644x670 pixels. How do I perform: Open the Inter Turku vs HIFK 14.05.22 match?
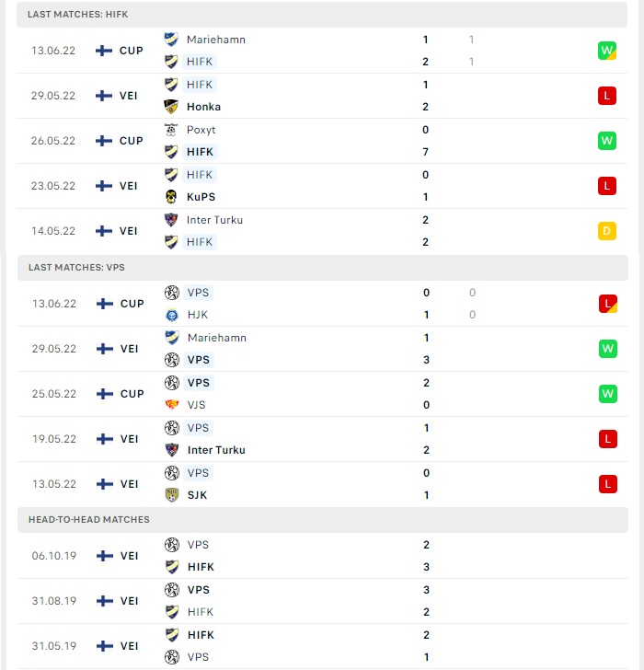322,231
